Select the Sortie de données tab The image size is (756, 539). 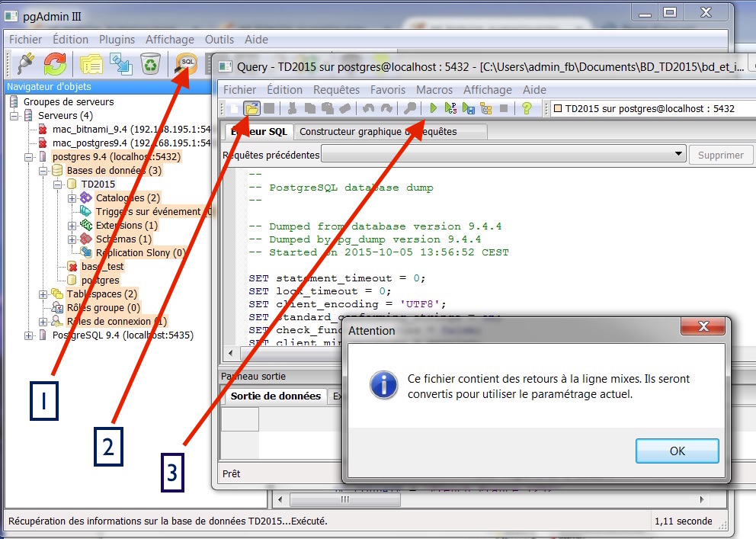[276, 396]
